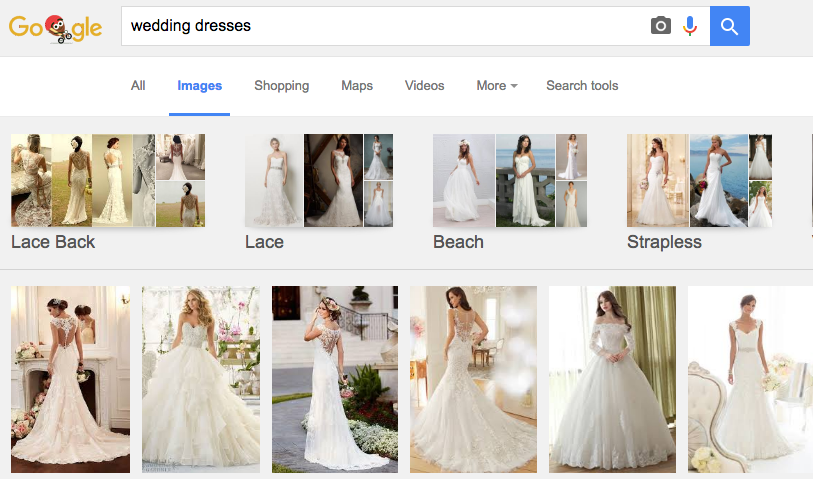Open the Shopping tab
Image resolution: width=813 pixels, height=479 pixels.
tap(282, 86)
